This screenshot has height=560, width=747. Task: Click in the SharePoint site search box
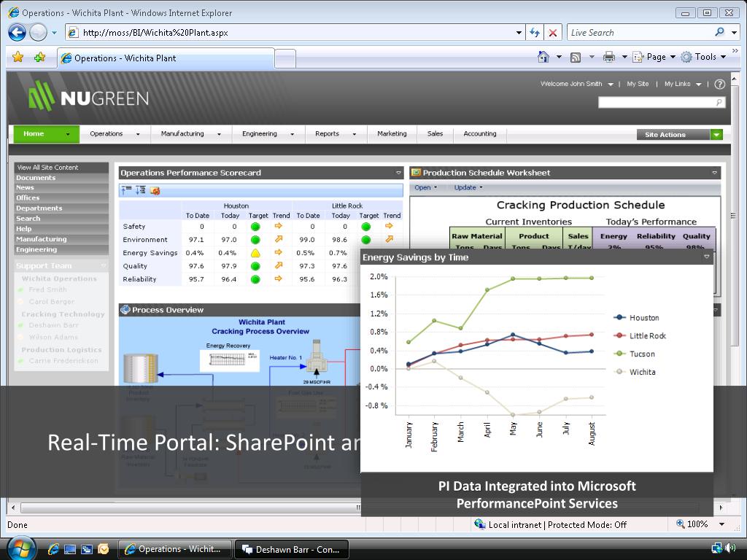point(656,102)
